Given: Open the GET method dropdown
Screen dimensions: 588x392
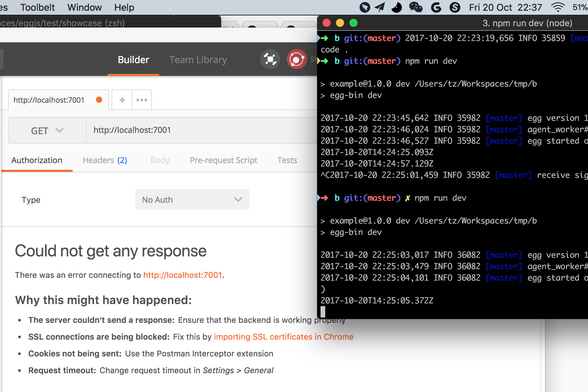Looking at the screenshot, I should tap(47, 130).
